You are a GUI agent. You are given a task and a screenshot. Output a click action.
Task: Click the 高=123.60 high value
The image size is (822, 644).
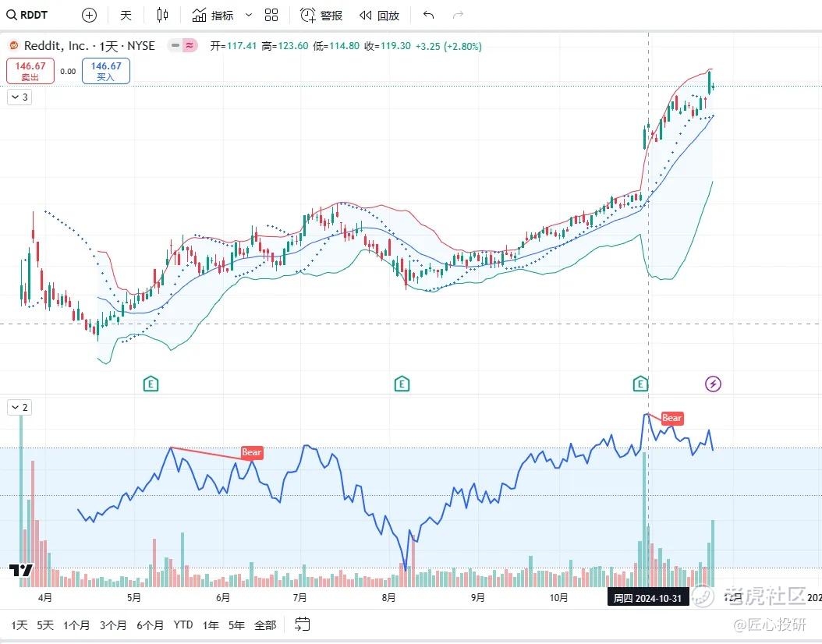pos(285,46)
